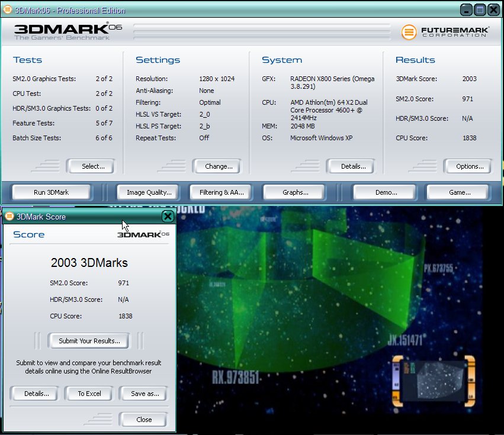Click Submit Your Results... button
This screenshot has width=504, height=435.
88,340
